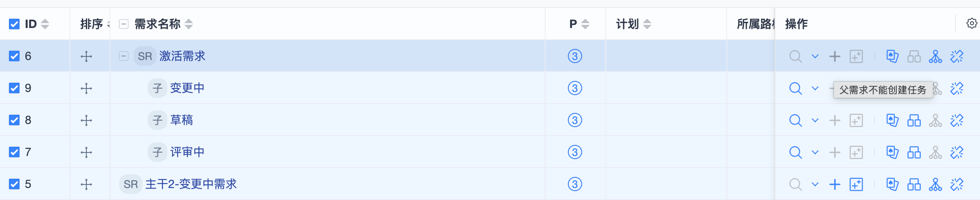
Task: Click the poker estimate icon for 激活需求
Action: [x=892, y=56]
